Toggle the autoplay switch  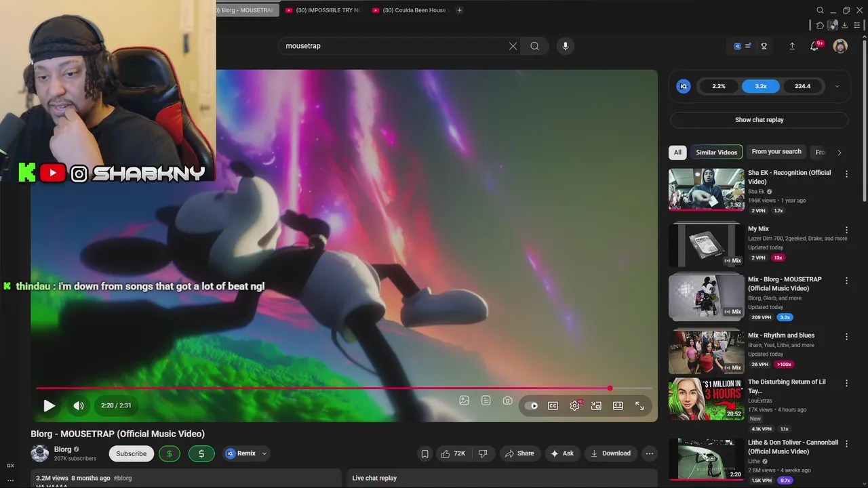tap(532, 405)
